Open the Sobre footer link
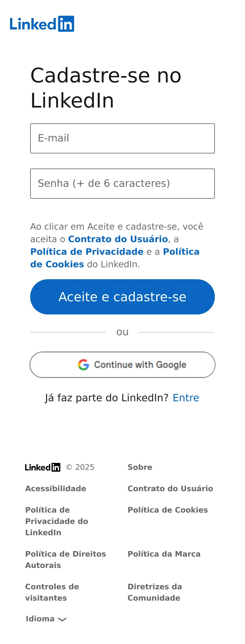 [140, 467]
